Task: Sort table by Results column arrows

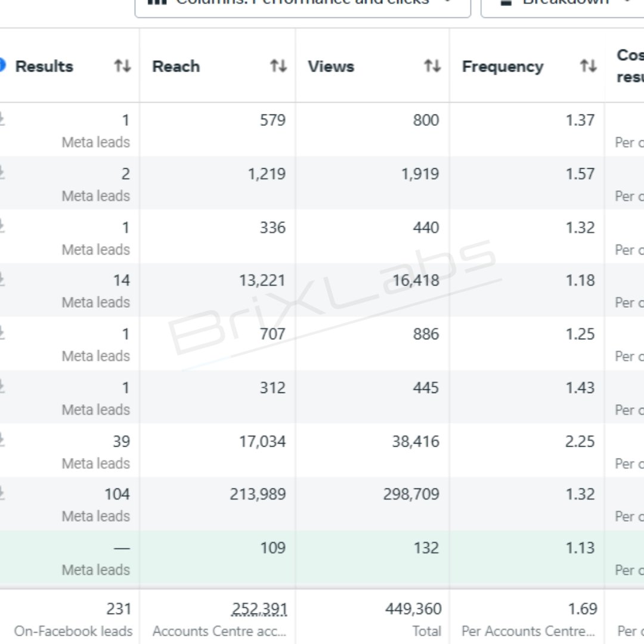Action: [x=122, y=66]
